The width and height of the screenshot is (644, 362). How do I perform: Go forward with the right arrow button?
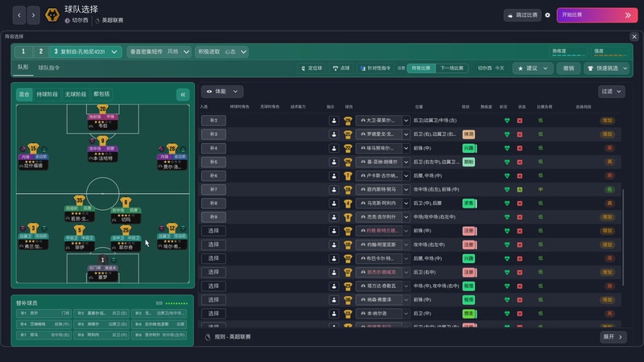click(33, 15)
